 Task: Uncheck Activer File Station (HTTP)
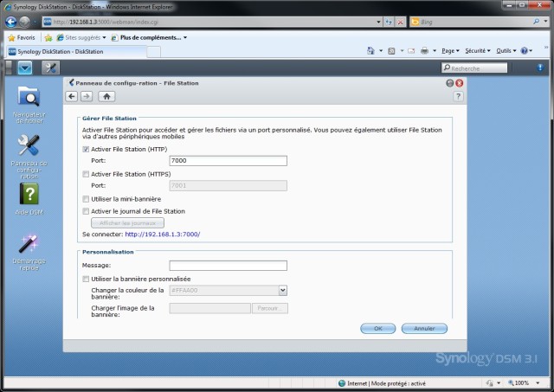pos(86,149)
